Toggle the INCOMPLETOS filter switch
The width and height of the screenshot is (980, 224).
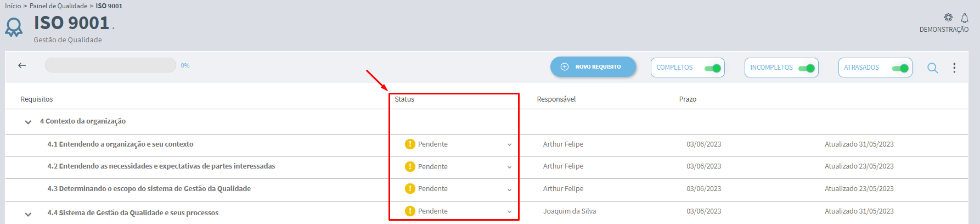pyautogui.click(x=807, y=68)
